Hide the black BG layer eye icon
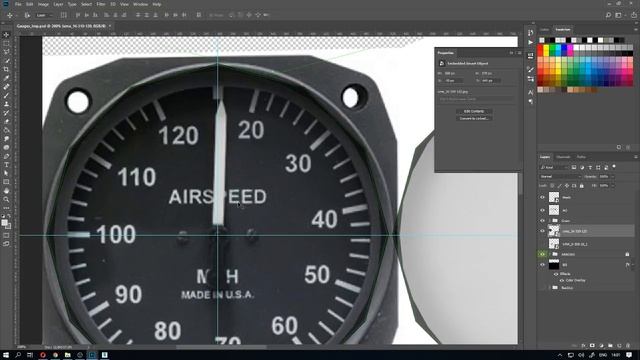This screenshot has height=360, width=640. pos(542,265)
